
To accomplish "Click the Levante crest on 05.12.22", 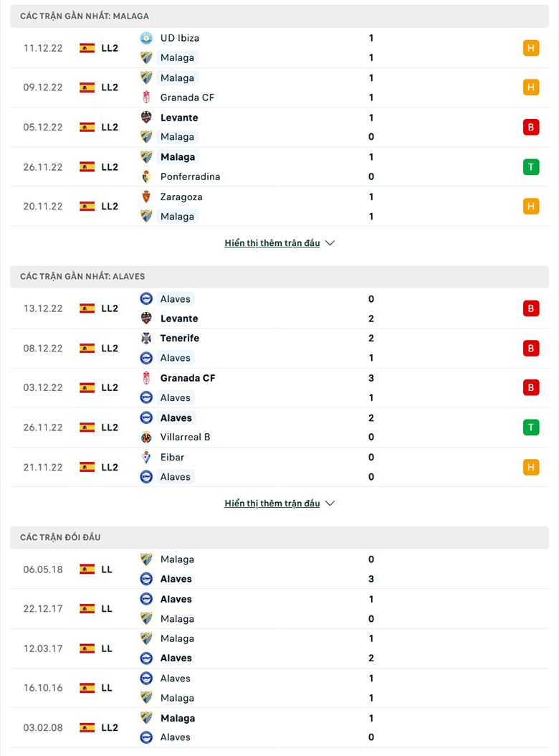I will click(146, 118).
